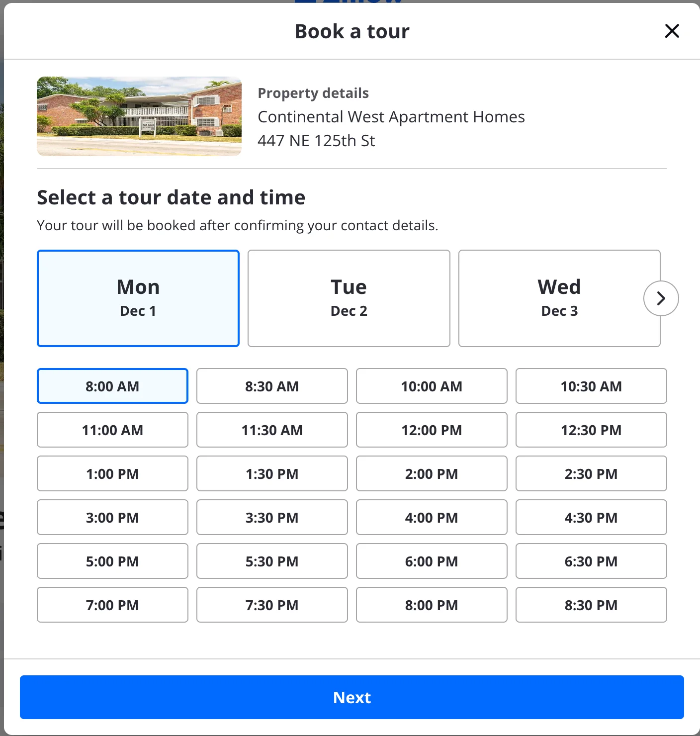Select the 11:00 AM time slot
The height and width of the screenshot is (736, 700).
tap(112, 430)
